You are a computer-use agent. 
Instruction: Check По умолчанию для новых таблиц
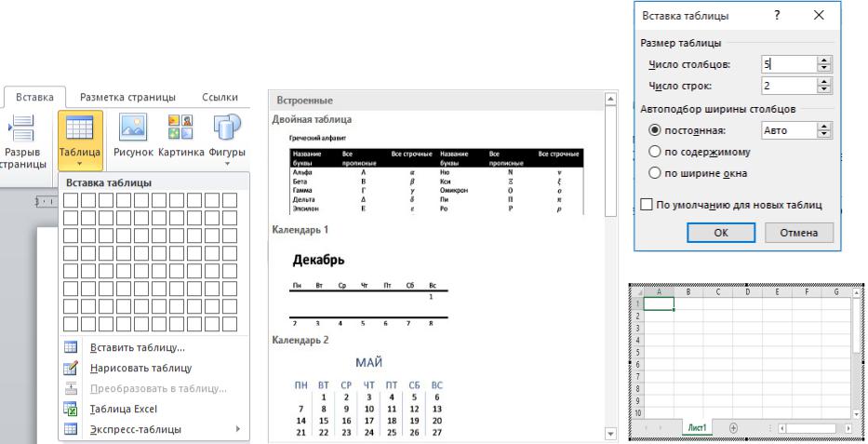click(x=646, y=204)
